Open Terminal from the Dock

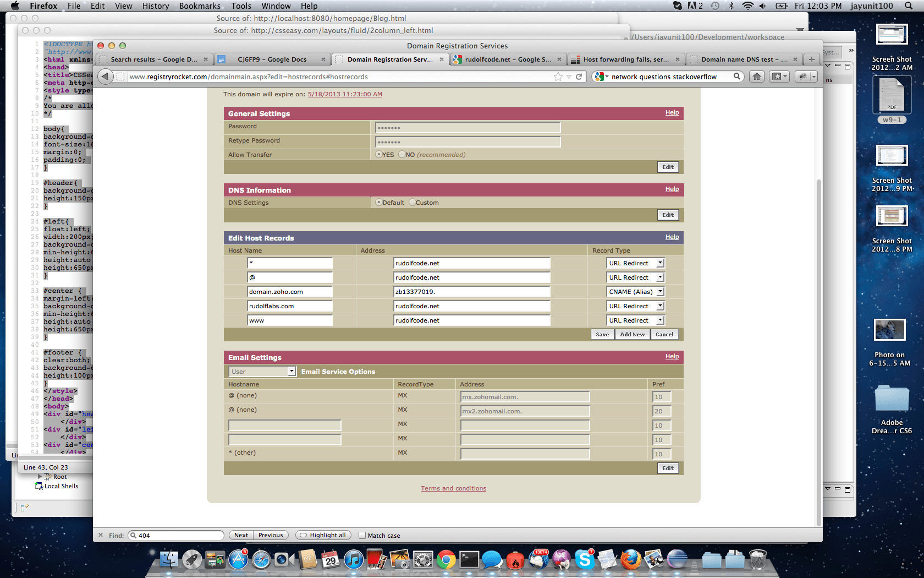click(x=469, y=560)
